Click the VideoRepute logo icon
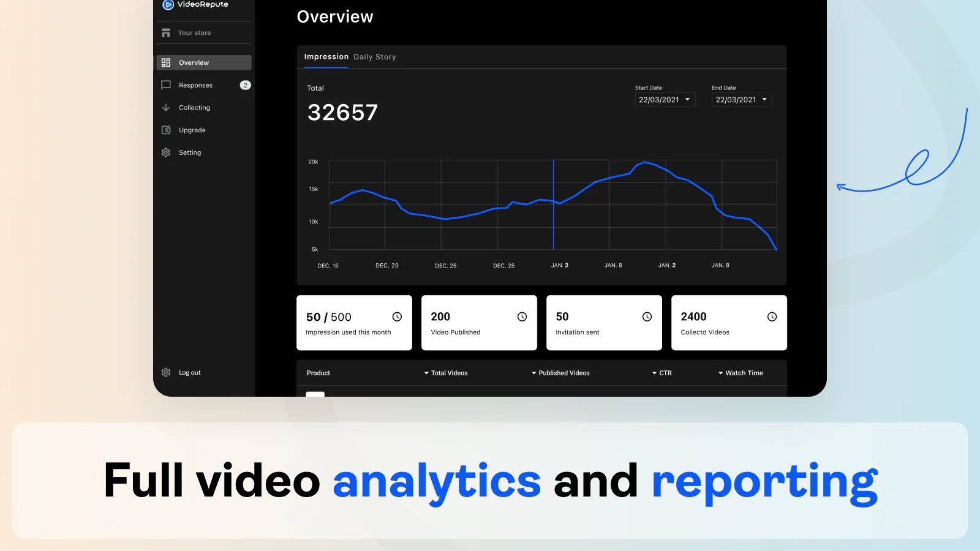 167,5
